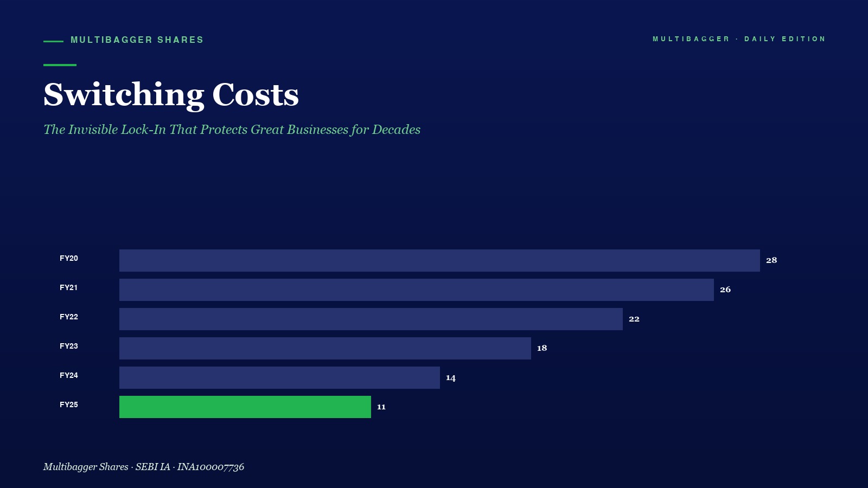Select the 'MULTIBAGGER SHARES' header label
Viewport: 868px width, 488px height.
137,40
